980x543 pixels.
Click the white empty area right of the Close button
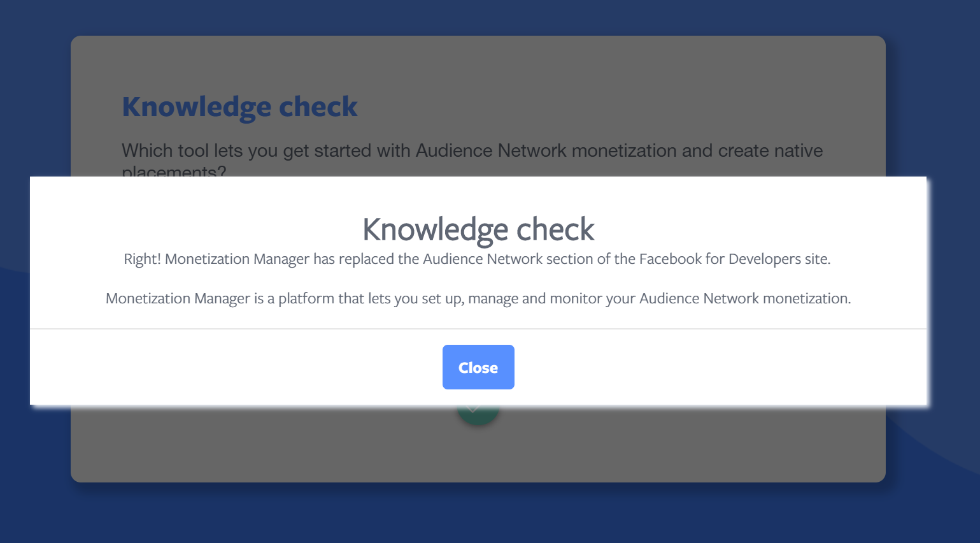(720, 367)
